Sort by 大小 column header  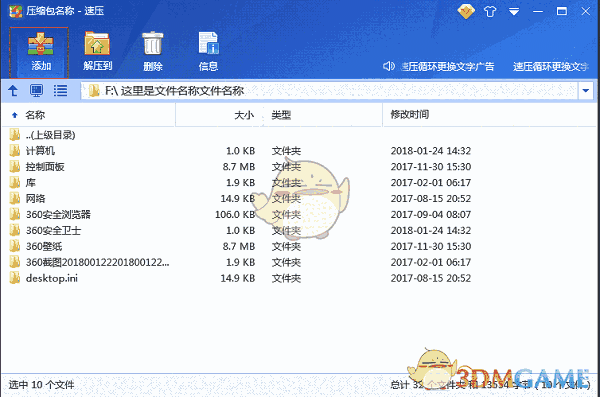tap(244, 115)
